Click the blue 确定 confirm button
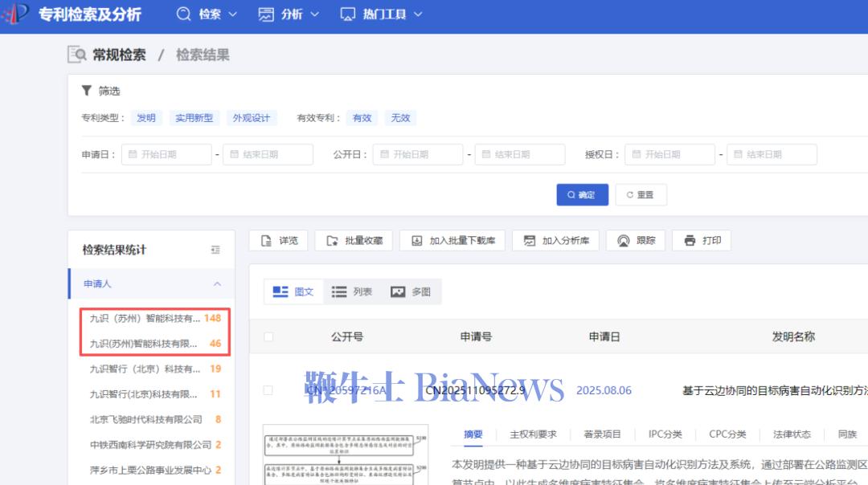The width and height of the screenshot is (868, 485). coord(581,194)
